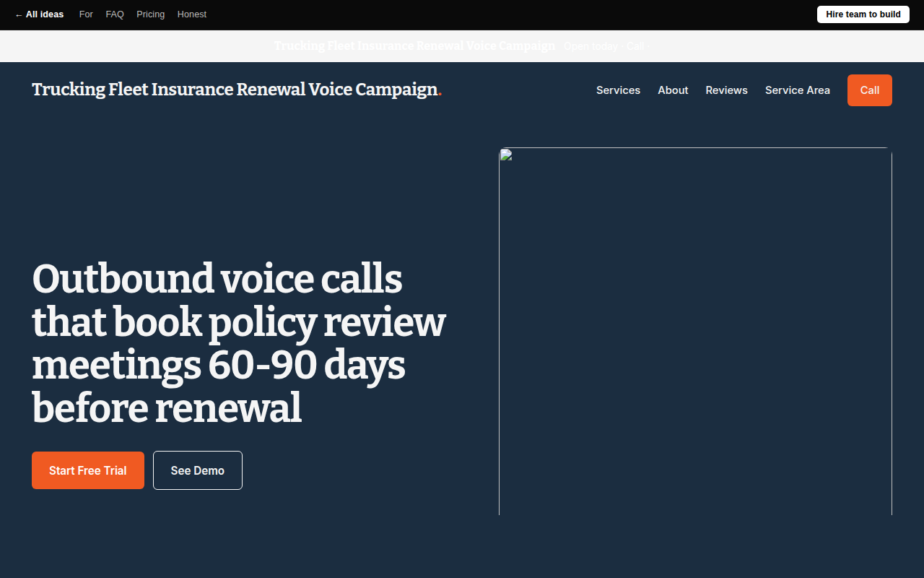Viewport: 924px width, 578px height.
Task: Click the See Demo button
Action: [198, 470]
